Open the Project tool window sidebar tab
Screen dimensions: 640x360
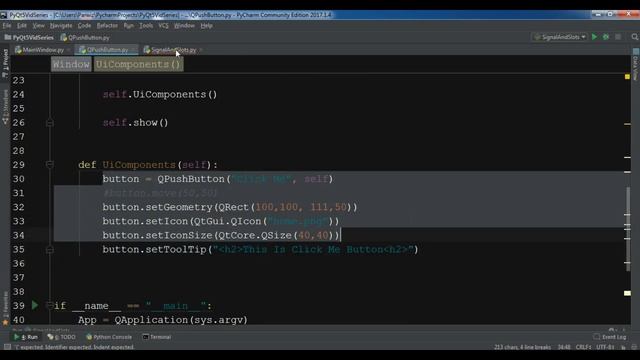[5, 63]
